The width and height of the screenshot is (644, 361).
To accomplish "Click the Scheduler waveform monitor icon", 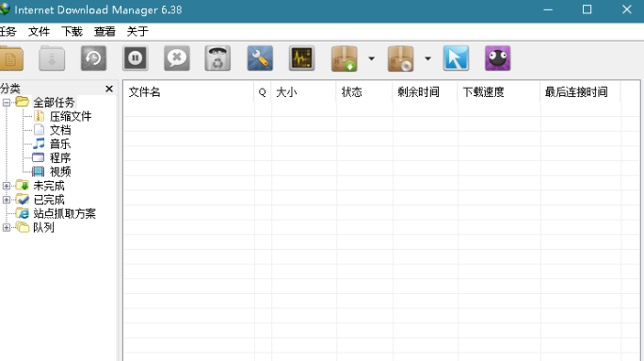I will pos(301,58).
